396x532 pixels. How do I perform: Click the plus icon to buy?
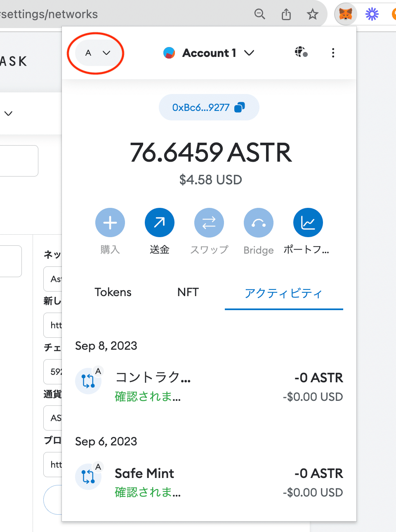click(x=110, y=223)
